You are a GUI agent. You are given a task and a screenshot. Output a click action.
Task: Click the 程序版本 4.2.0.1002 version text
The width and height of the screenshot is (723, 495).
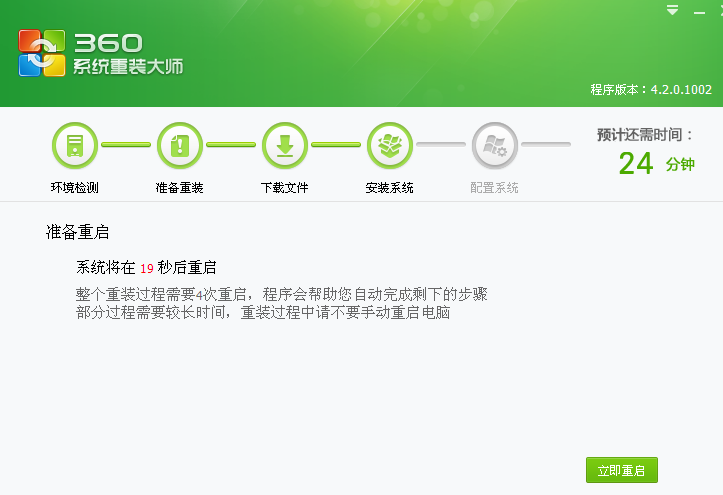(651, 89)
